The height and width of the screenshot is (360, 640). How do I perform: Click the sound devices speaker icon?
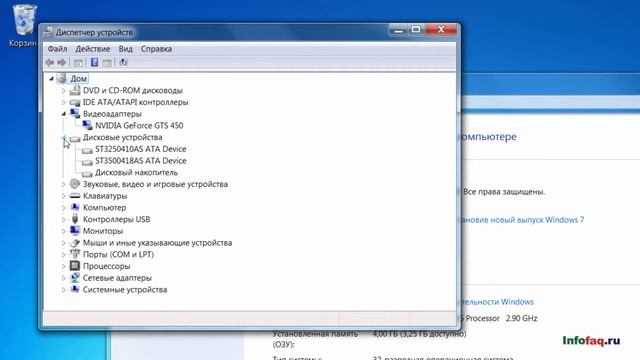coord(75,184)
